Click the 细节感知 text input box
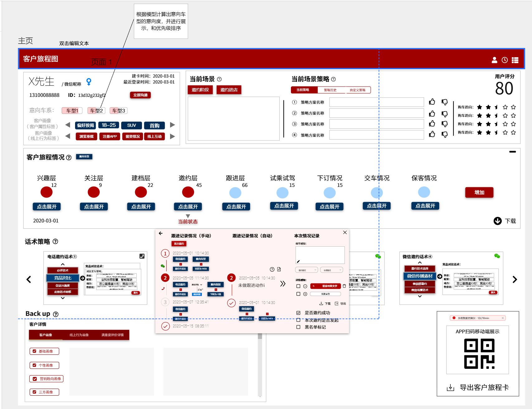Screen dimensions: 532x409 tap(320, 255)
